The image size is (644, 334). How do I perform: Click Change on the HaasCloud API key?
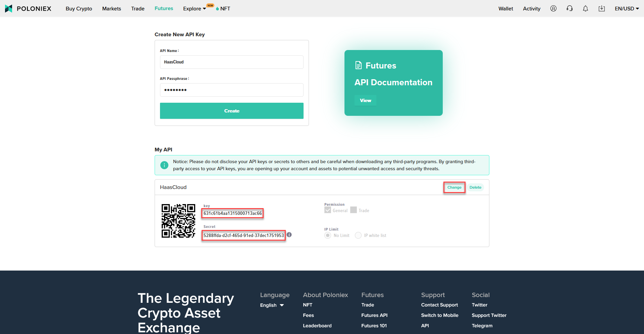454,187
